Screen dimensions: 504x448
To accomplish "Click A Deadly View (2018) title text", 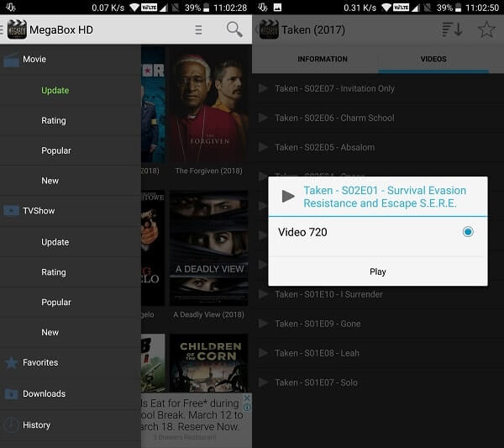I will pyautogui.click(x=209, y=314).
